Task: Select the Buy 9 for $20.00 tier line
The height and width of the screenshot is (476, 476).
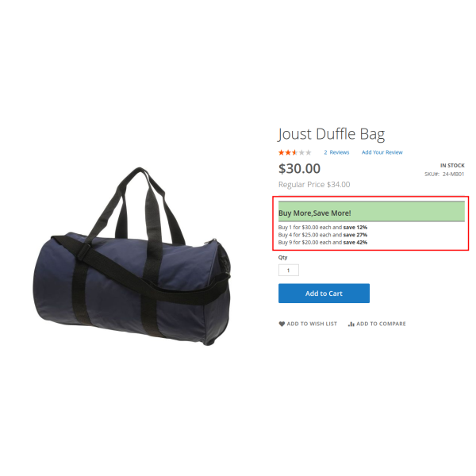Action: click(x=323, y=242)
